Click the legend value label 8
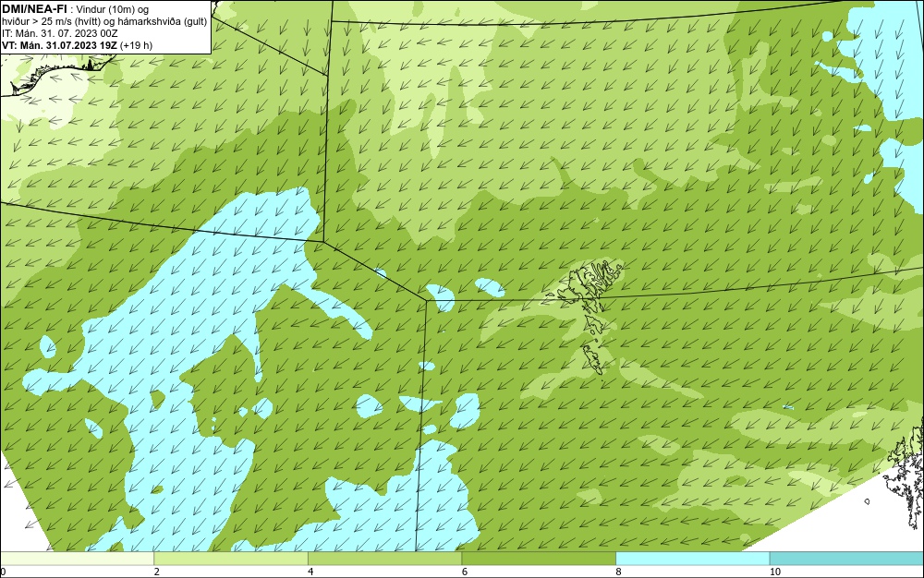 [618, 572]
